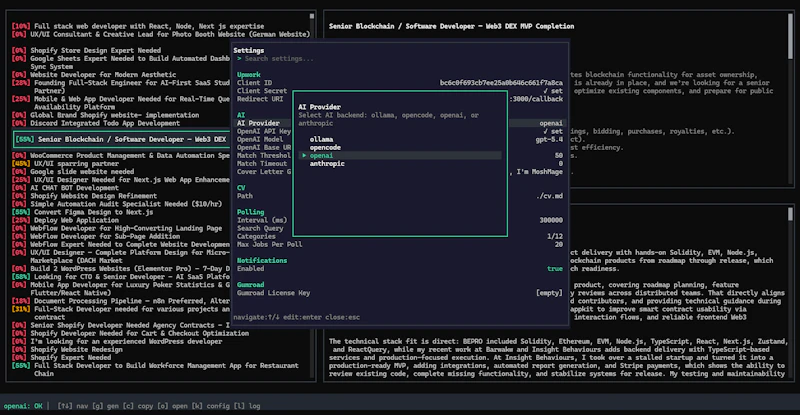
Task: Choose openai in the AI Provider list
Action: pos(400,156)
